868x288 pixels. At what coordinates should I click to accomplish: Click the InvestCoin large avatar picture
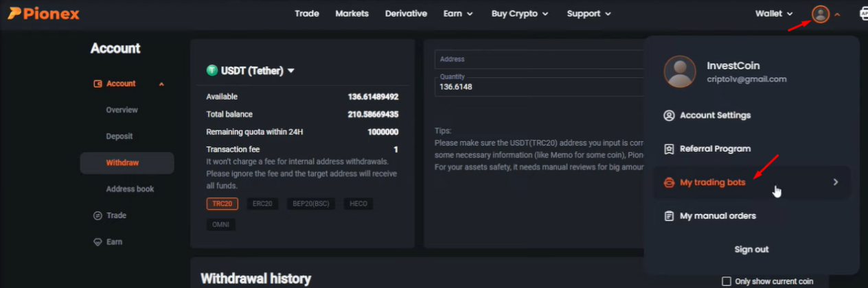pyautogui.click(x=680, y=72)
